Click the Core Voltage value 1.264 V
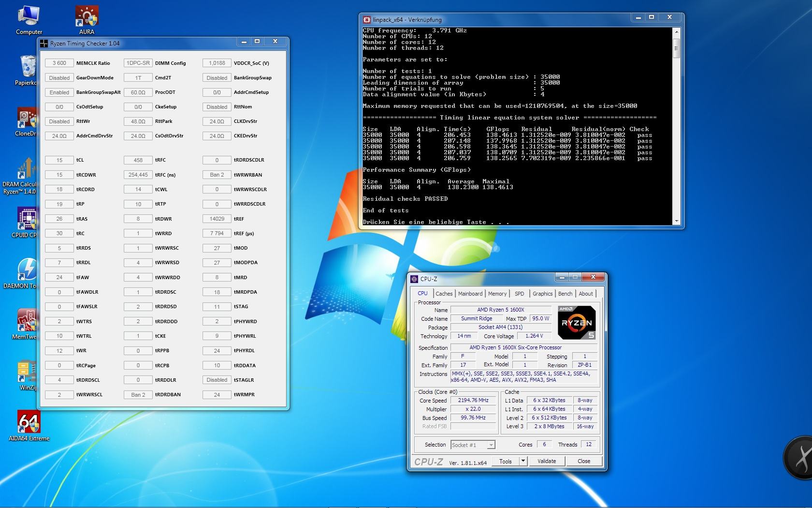 (534, 336)
